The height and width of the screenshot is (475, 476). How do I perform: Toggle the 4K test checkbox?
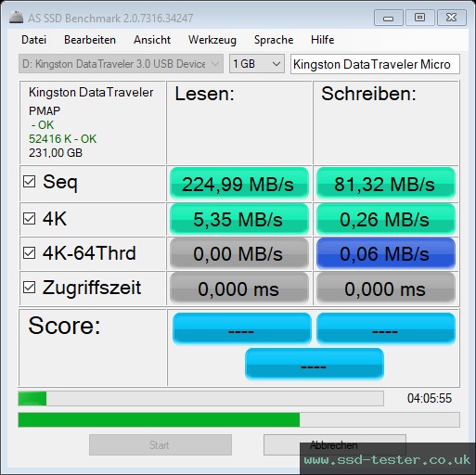[30, 219]
